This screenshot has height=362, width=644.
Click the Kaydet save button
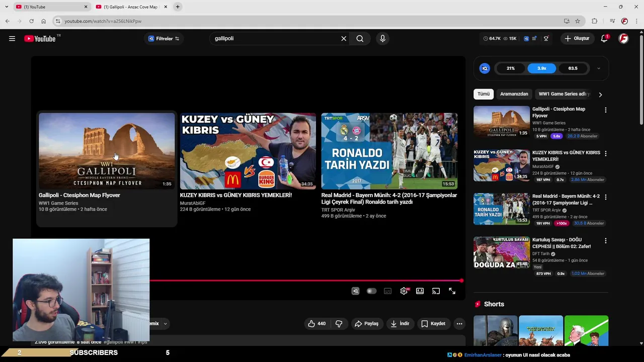tap(433, 324)
